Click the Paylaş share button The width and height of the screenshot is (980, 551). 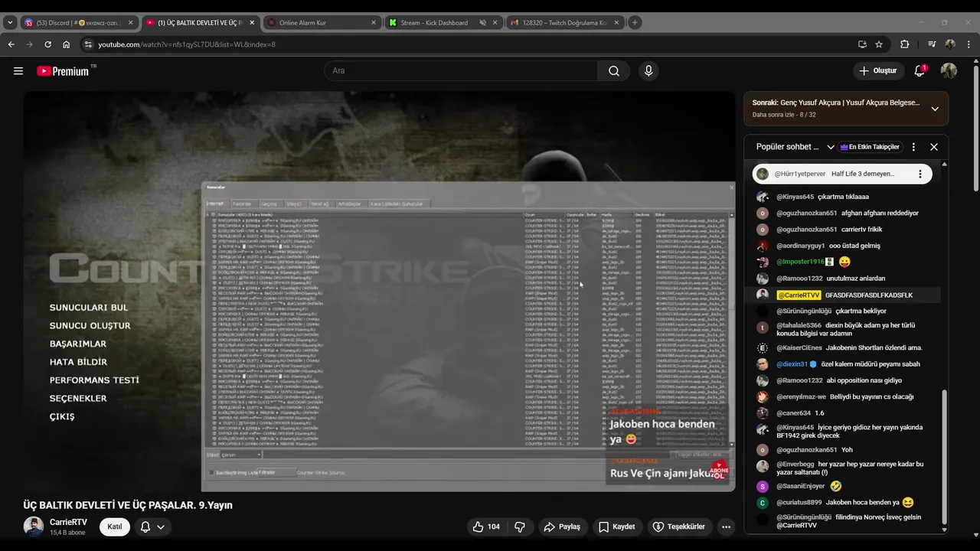(563, 527)
